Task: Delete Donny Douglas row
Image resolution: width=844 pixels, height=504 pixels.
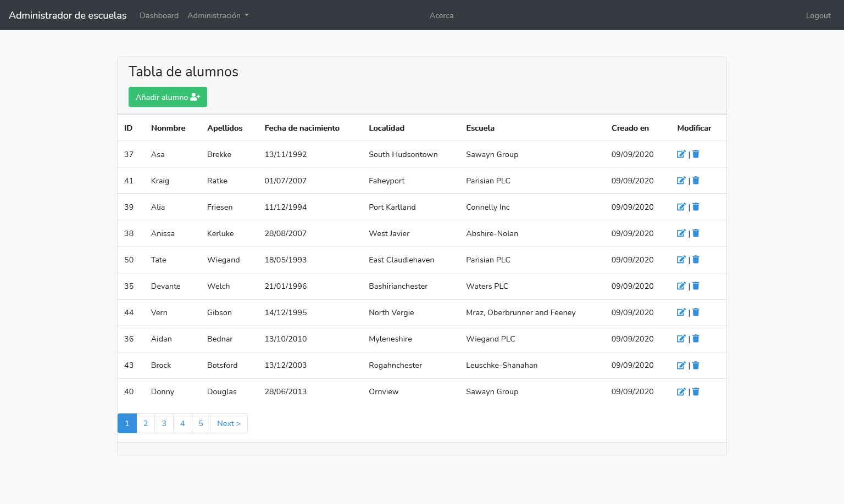Action: pos(696,391)
